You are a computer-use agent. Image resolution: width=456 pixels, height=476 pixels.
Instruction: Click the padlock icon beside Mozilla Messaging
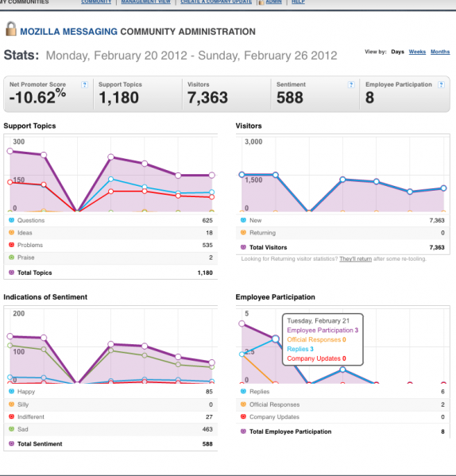point(11,29)
